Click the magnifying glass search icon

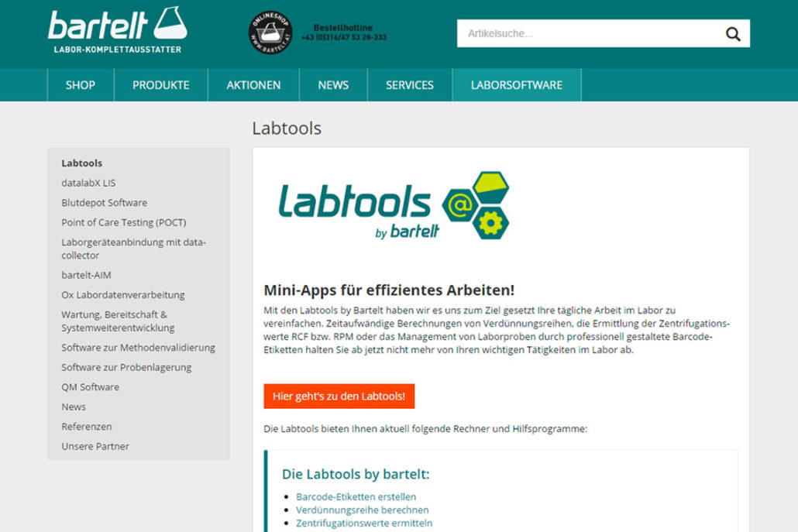pos(732,34)
